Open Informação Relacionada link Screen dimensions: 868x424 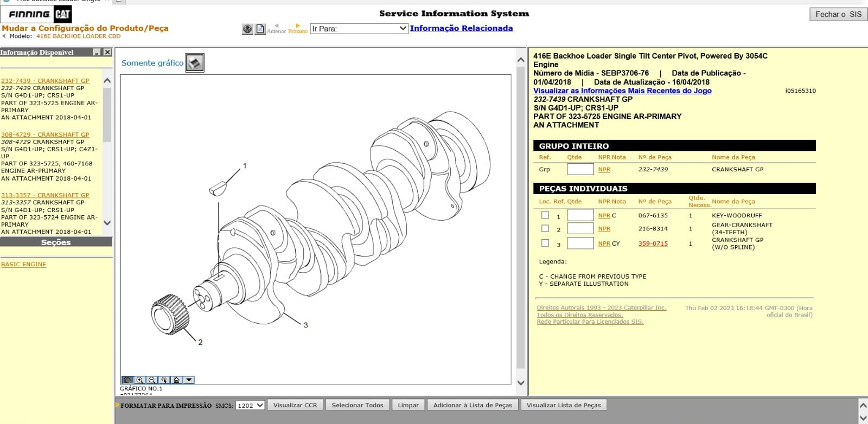461,28
